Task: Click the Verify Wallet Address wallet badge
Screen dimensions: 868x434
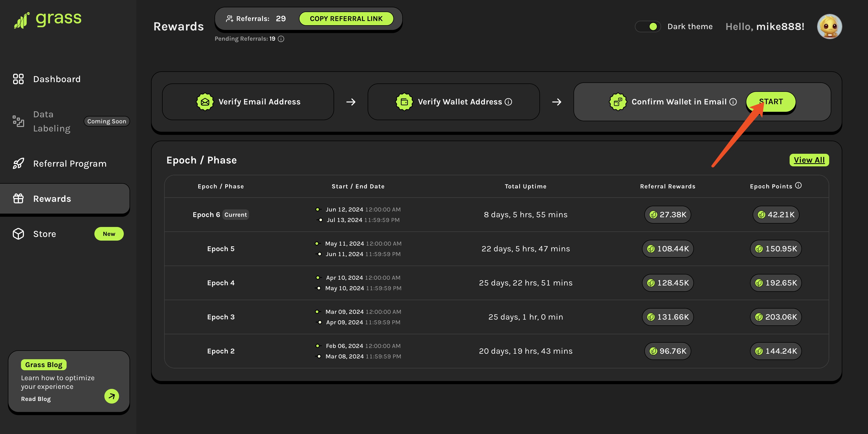Action: 404,102
